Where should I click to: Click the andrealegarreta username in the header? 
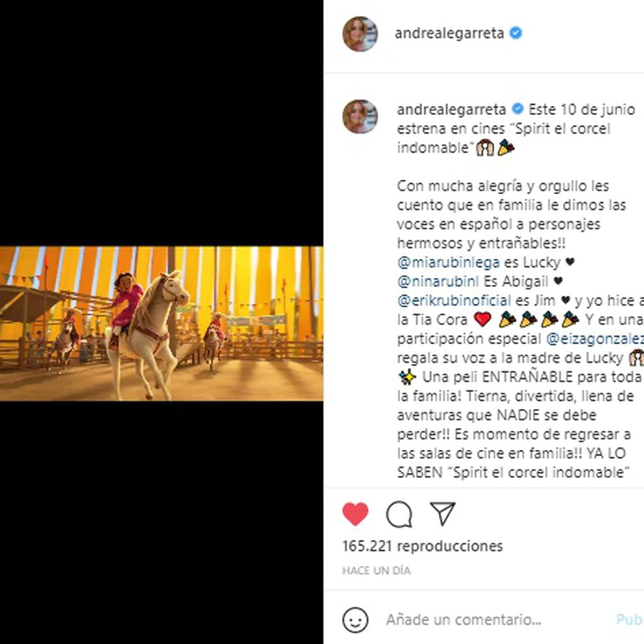pos(449,33)
